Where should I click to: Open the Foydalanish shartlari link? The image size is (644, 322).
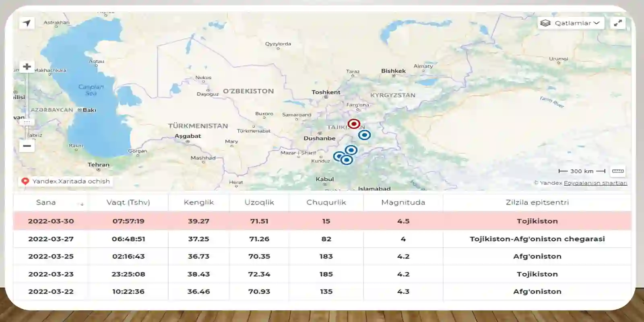pyautogui.click(x=595, y=183)
